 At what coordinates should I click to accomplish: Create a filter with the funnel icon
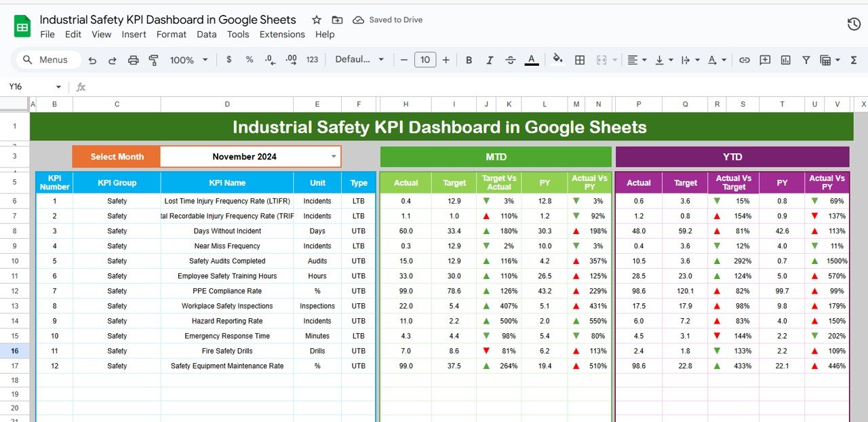point(806,60)
